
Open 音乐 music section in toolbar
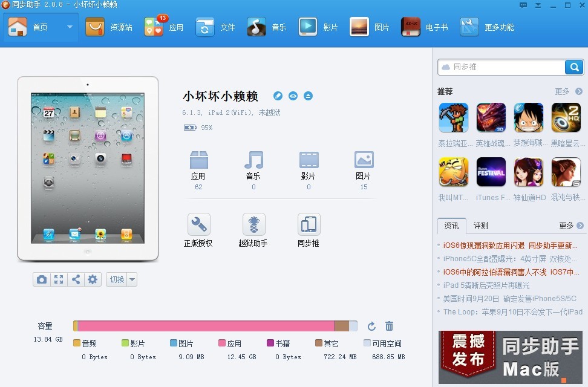[x=267, y=27]
